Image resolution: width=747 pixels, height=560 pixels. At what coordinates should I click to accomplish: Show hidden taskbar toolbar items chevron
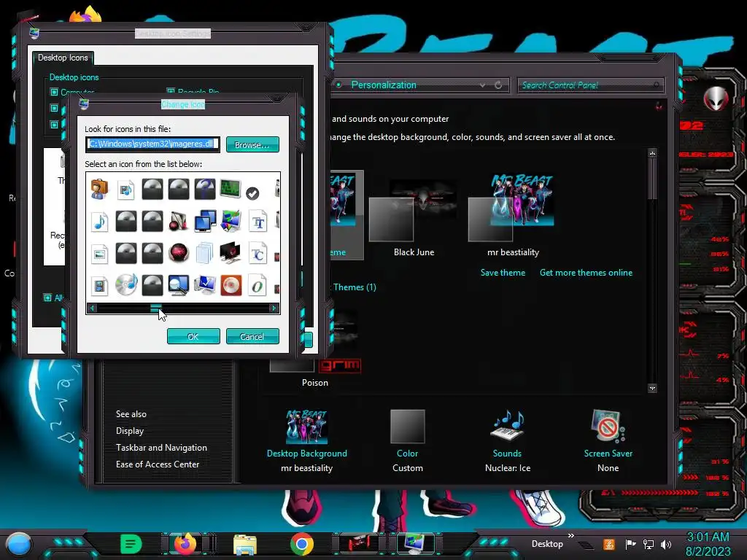(571, 536)
